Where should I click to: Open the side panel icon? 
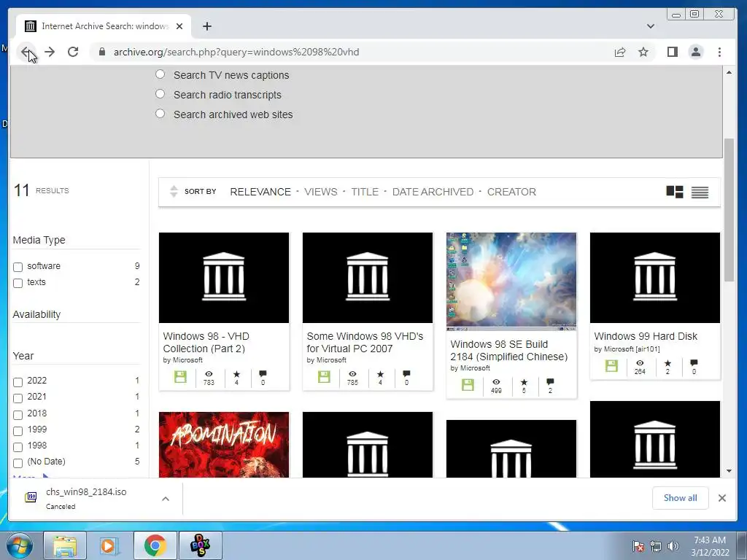(672, 52)
